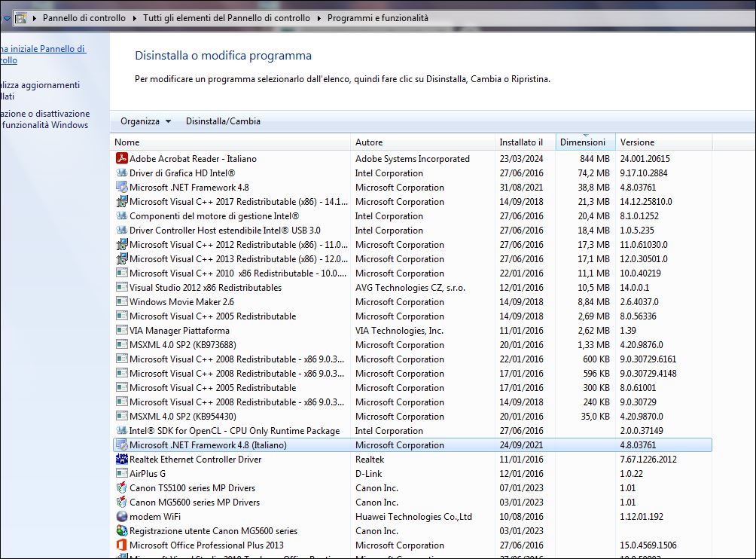
Task: Open Visualizza aggiornamenti installati link
Action: tap(40, 90)
